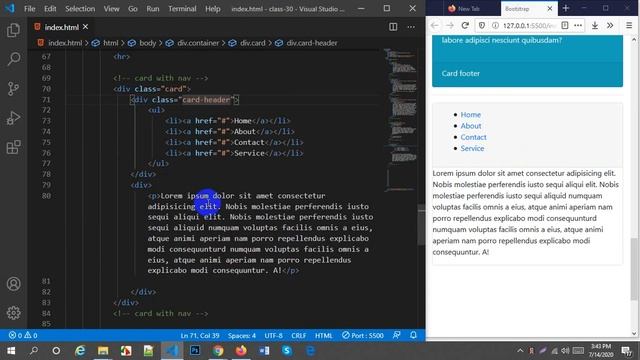The height and width of the screenshot is (360, 640).
Task: Change line ending via CRLF status item
Action: coord(299,336)
